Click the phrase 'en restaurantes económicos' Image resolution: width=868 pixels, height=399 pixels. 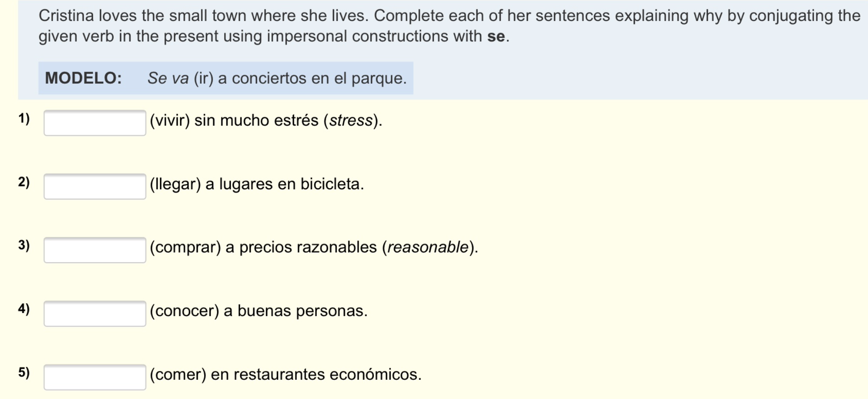(x=316, y=375)
